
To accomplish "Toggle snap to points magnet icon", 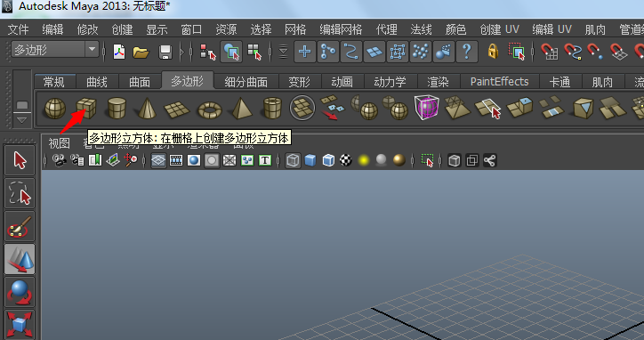I will [594, 52].
